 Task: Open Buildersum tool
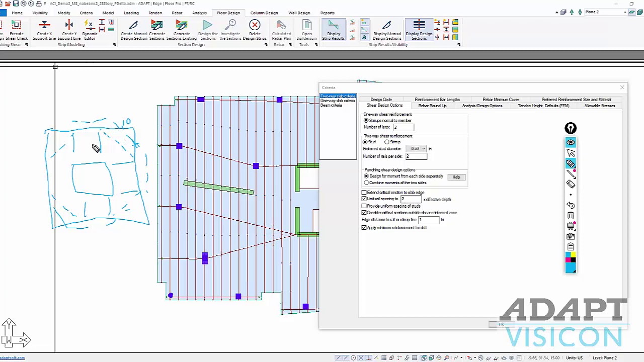click(x=306, y=30)
